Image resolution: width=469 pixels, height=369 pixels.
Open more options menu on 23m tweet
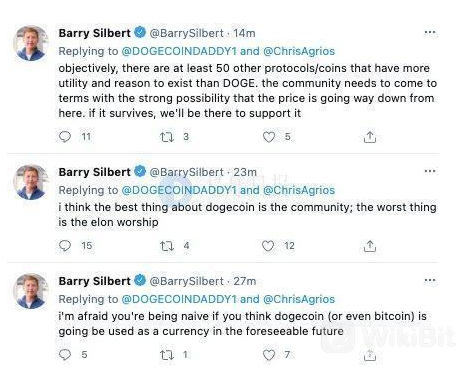click(x=430, y=171)
